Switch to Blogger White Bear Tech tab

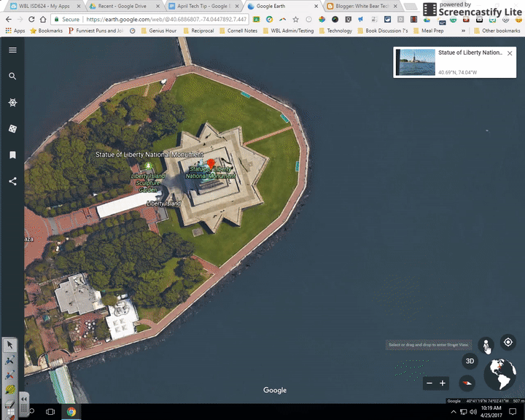(362, 6)
